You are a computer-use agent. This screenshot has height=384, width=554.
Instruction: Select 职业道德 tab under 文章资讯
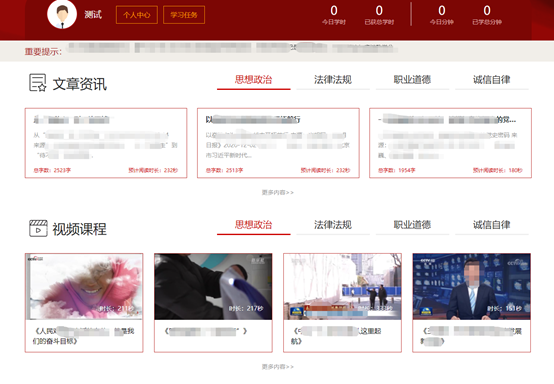pyautogui.click(x=412, y=80)
